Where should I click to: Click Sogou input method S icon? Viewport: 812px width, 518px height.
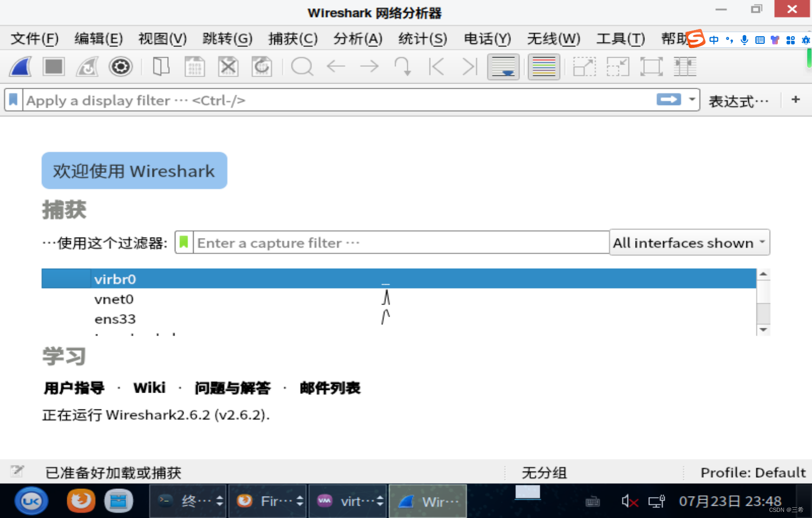(695, 39)
